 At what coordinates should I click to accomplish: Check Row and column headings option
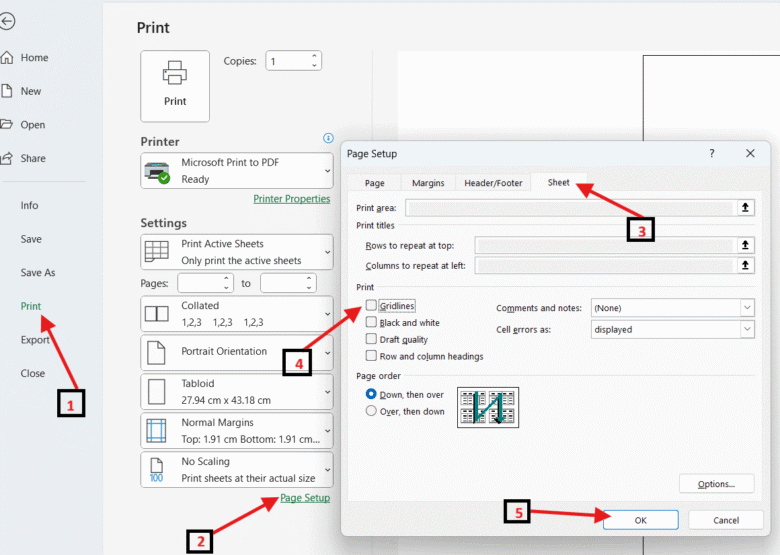[x=371, y=356]
